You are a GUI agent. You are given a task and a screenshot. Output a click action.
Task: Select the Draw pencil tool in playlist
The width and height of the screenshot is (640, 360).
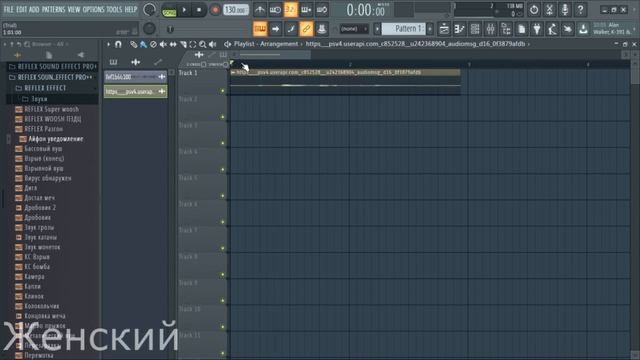(133, 44)
